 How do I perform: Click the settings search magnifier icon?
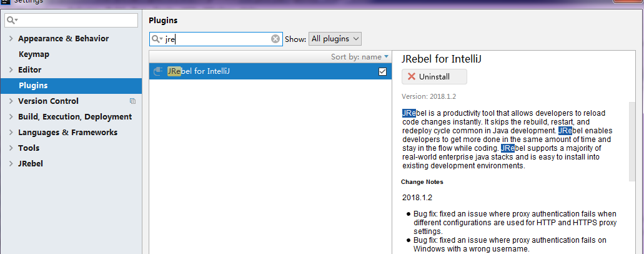(12, 20)
